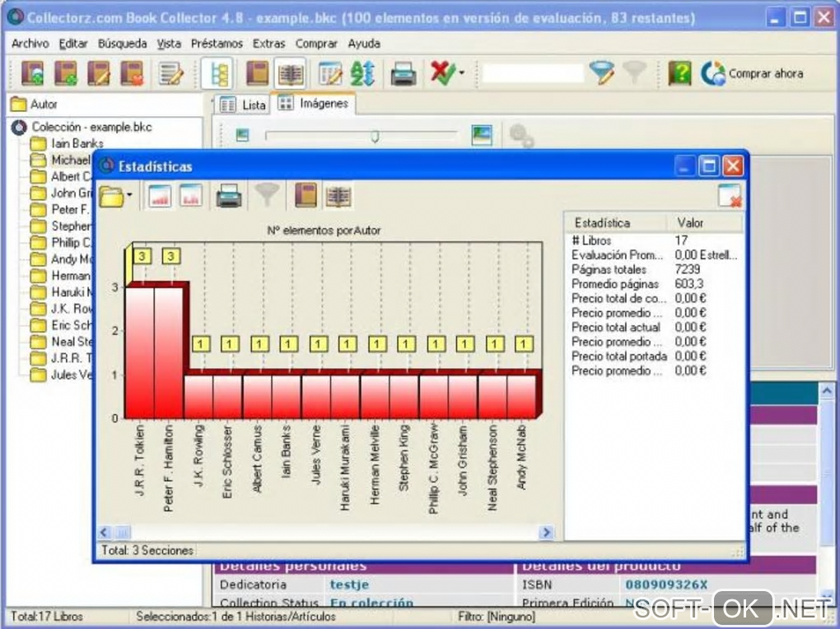
Task: Click the testje Dedicatoria link
Action: click(349, 585)
